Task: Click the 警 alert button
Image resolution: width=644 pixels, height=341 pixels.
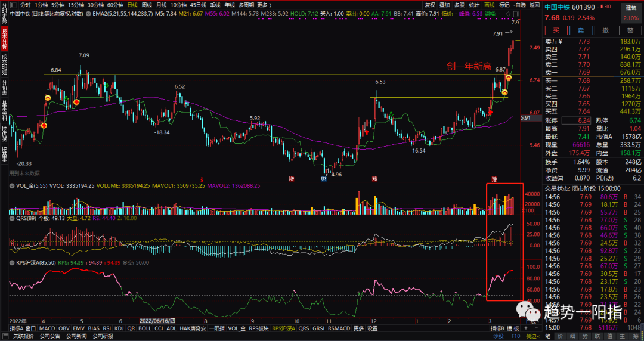Action: tap(630, 30)
